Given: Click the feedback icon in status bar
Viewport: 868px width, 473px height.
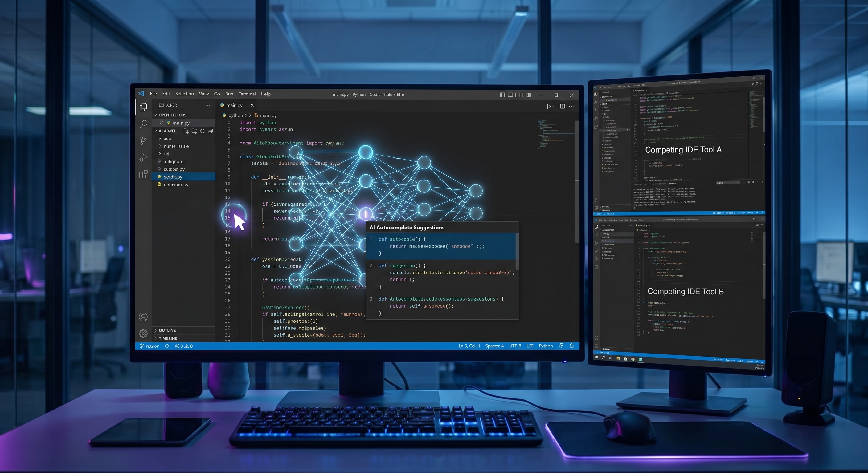Looking at the screenshot, I should coord(561,346).
